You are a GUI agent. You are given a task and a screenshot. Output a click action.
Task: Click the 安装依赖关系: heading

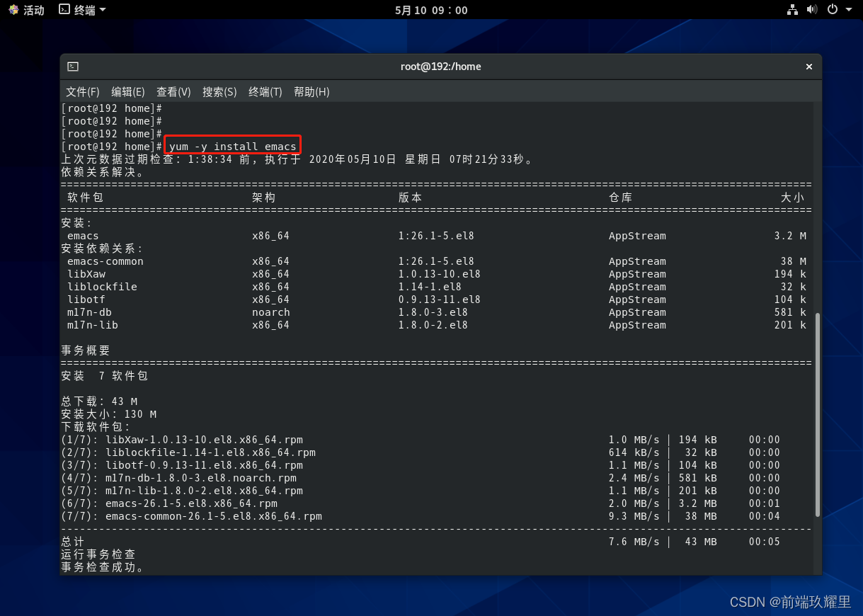coord(103,249)
